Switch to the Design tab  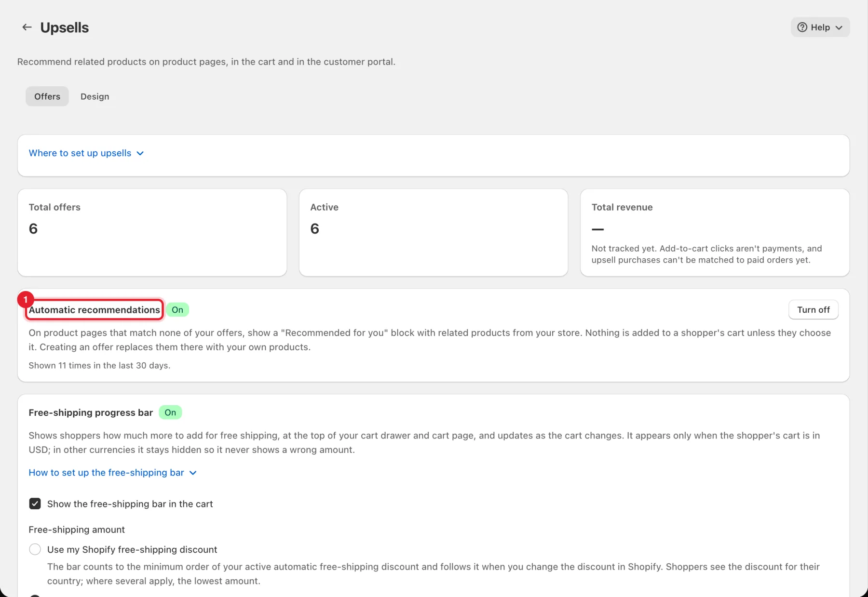[95, 96]
